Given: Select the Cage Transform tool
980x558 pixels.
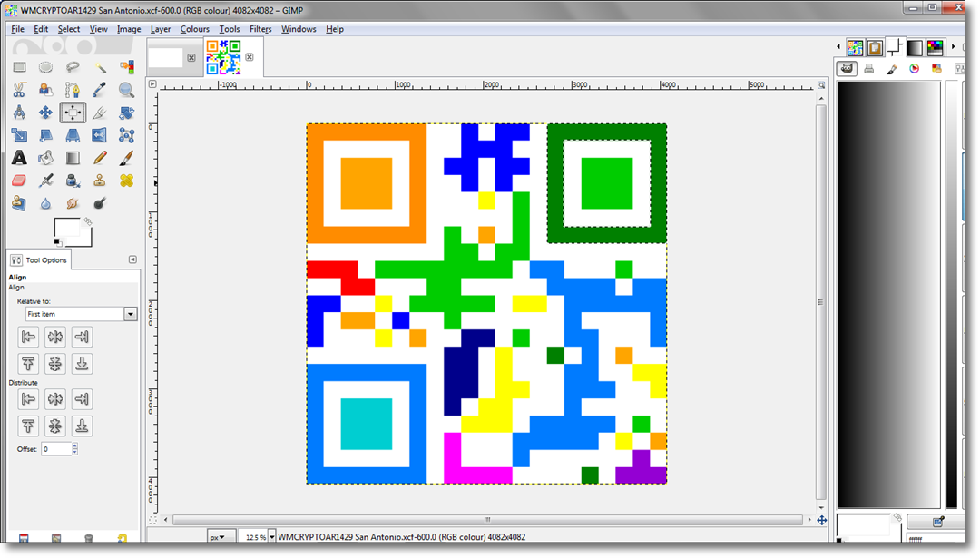Looking at the screenshot, I should point(126,135).
